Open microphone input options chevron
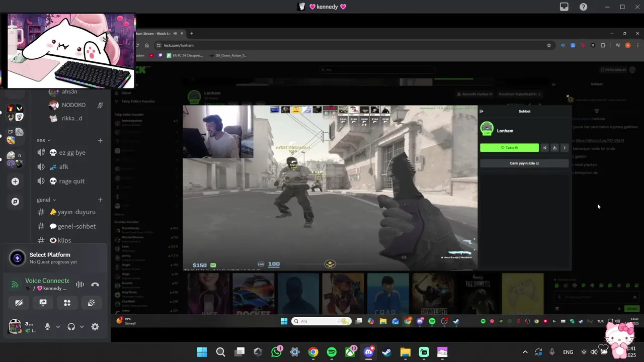 (x=58, y=327)
